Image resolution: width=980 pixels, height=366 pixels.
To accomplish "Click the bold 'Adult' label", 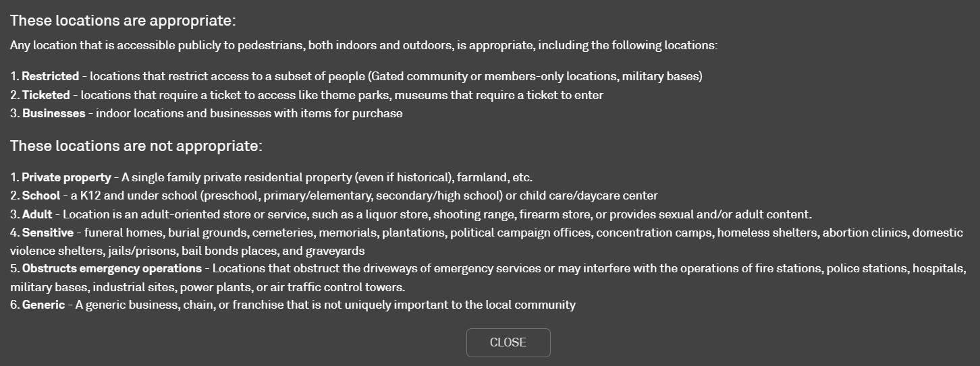I will tap(37, 214).
